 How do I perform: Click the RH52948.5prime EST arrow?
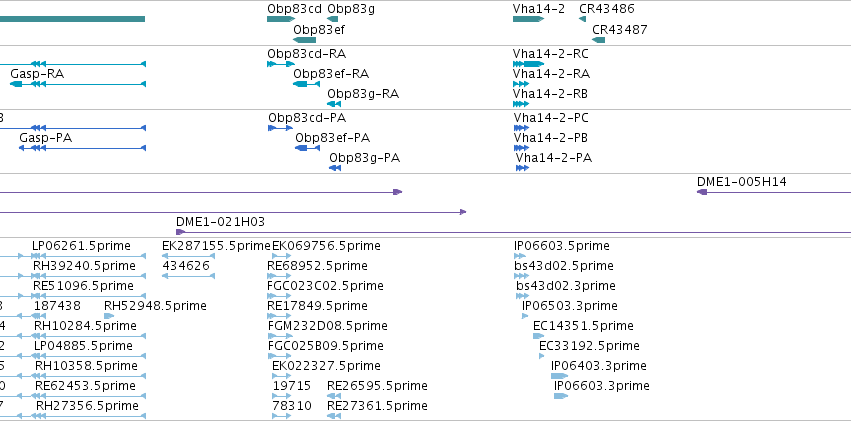point(109,316)
